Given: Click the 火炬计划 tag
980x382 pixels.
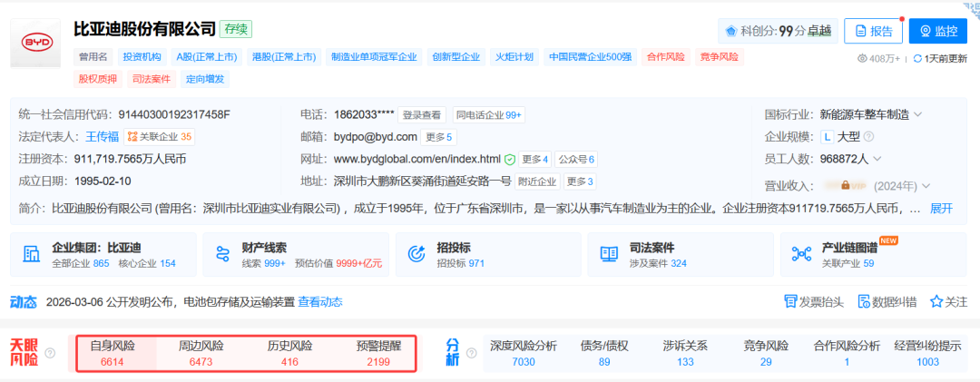Looking at the screenshot, I should [x=514, y=57].
